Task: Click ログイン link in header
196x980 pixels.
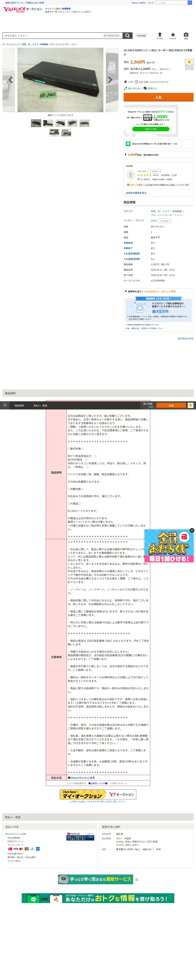Action: click(49, 12)
